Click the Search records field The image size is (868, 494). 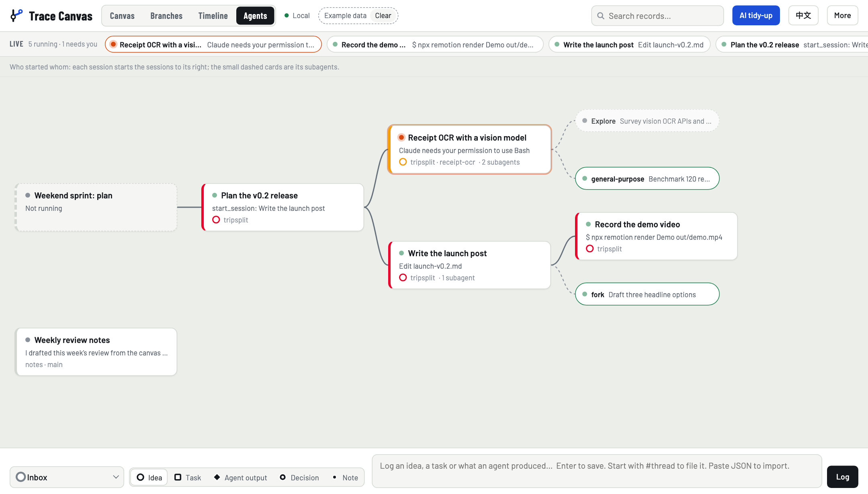[657, 16]
